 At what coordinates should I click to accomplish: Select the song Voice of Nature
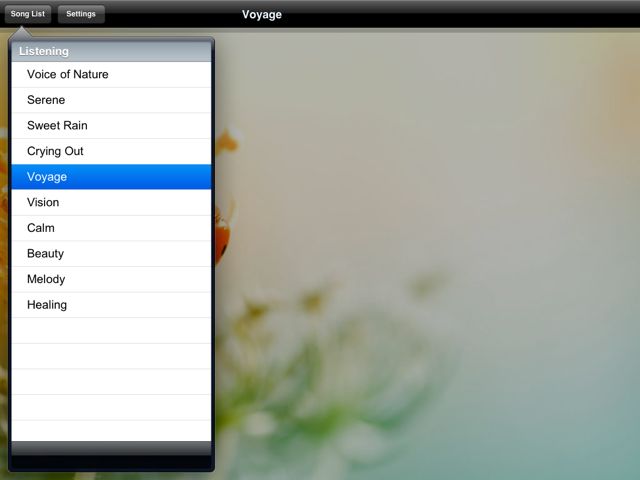pos(111,75)
